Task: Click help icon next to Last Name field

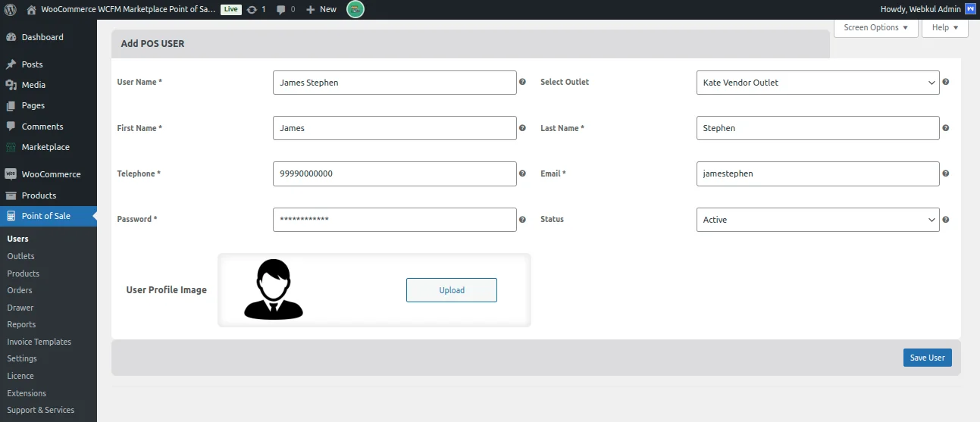Action: point(945,128)
